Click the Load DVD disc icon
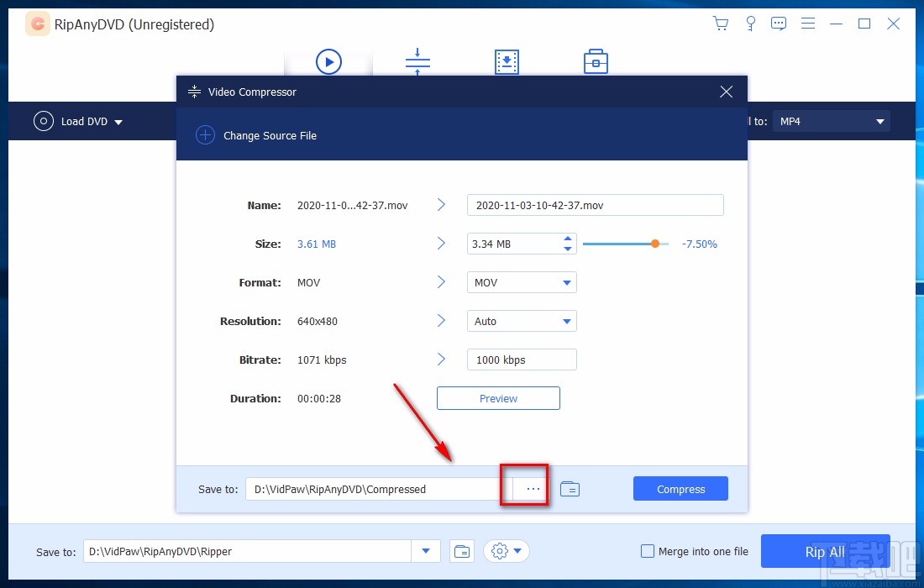Viewport: 924px width, 588px height. tap(44, 121)
